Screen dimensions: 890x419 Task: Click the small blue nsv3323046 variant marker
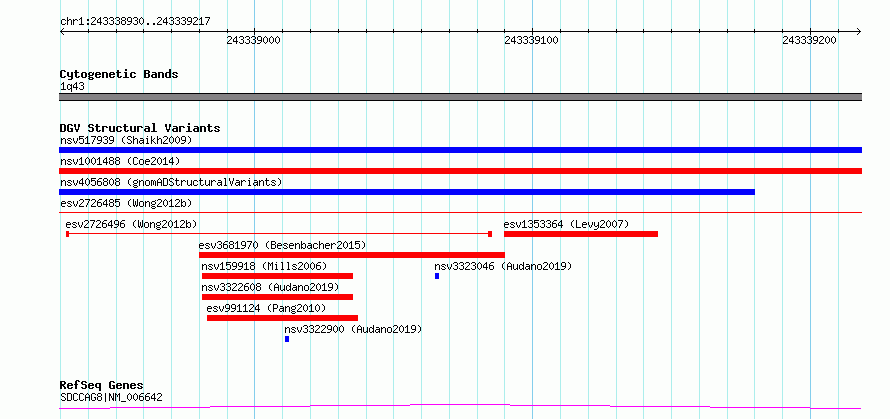click(437, 276)
